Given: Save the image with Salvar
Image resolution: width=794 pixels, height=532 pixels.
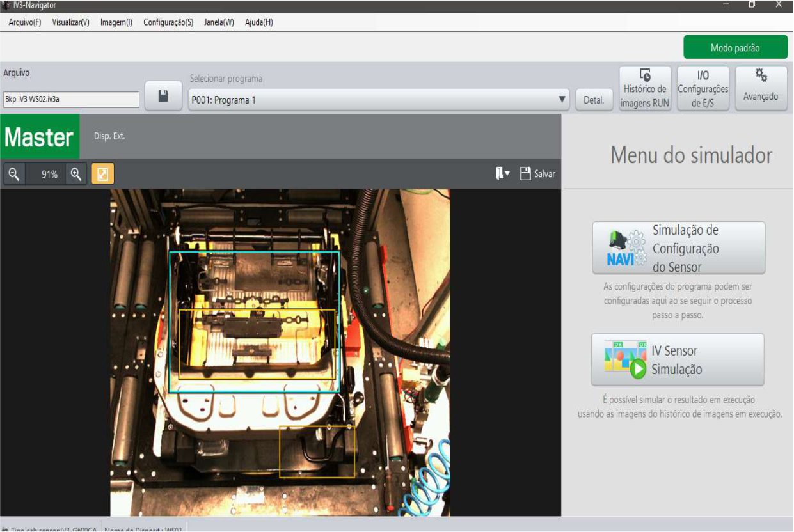Looking at the screenshot, I should tap(537, 174).
